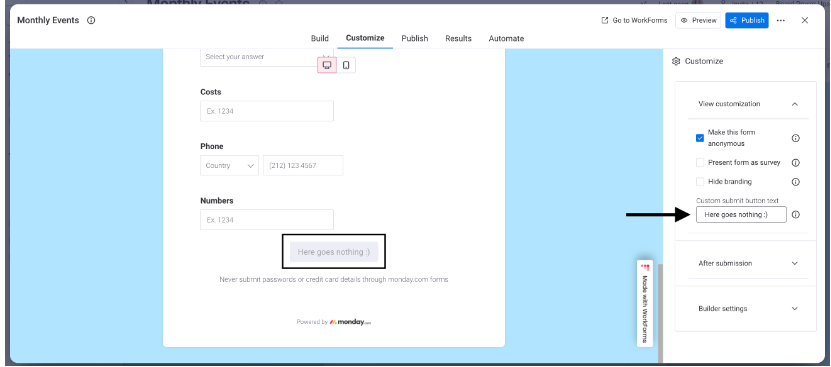Enable the Hide branding checkbox

coord(700,181)
